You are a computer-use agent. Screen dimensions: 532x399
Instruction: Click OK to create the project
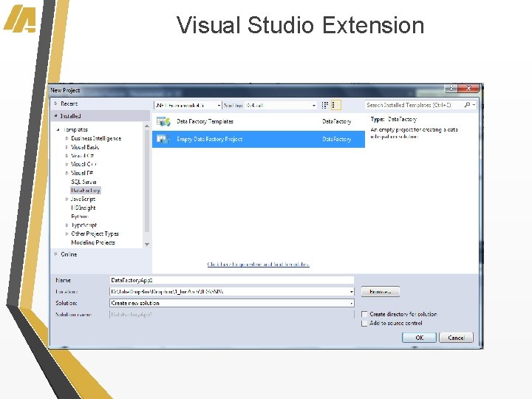pyautogui.click(x=420, y=338)
